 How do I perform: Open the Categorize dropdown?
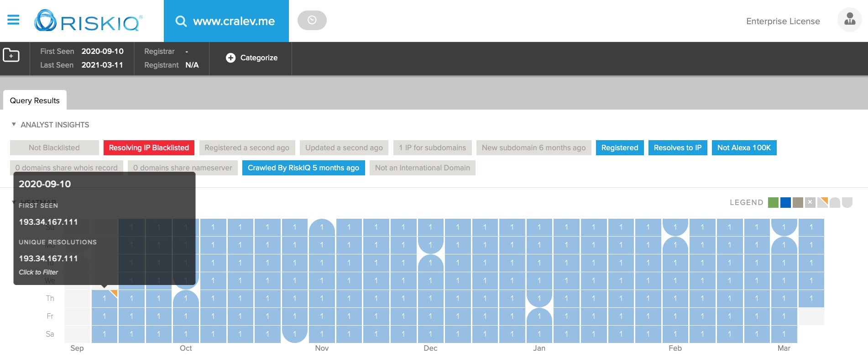(251, 58)
